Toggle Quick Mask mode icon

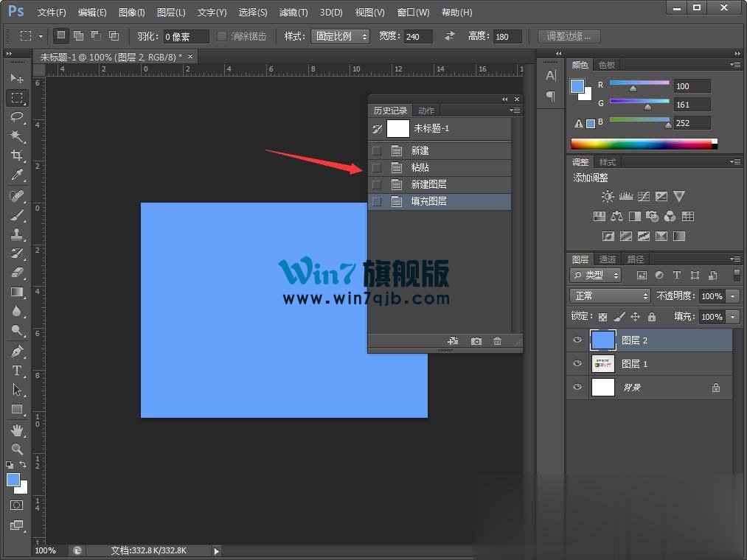pos(17,505)
